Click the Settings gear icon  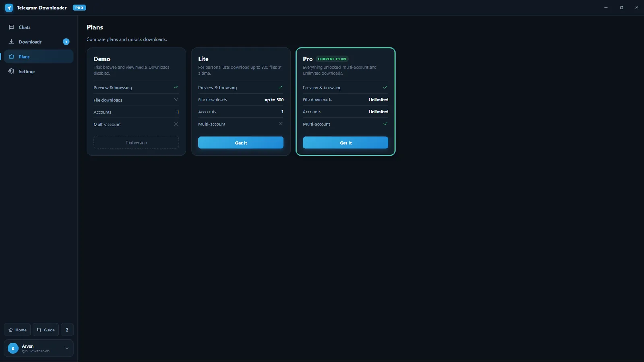[11, 71]
